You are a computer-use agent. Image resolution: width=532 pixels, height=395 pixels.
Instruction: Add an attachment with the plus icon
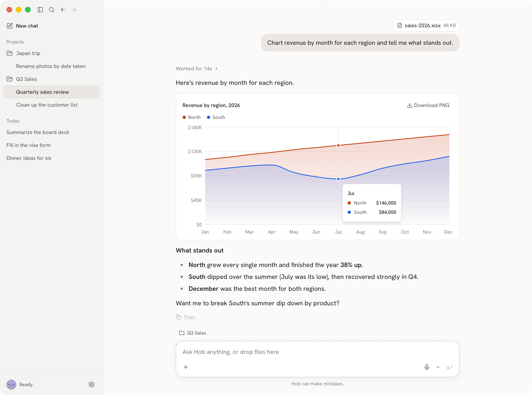click(186, 367)
